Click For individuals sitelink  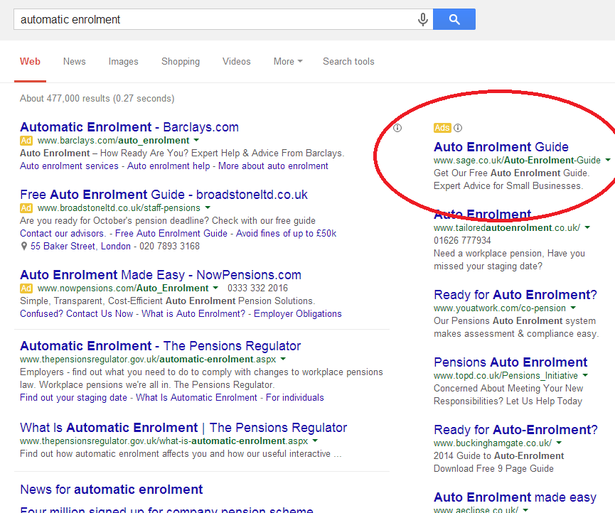[295, 398]
